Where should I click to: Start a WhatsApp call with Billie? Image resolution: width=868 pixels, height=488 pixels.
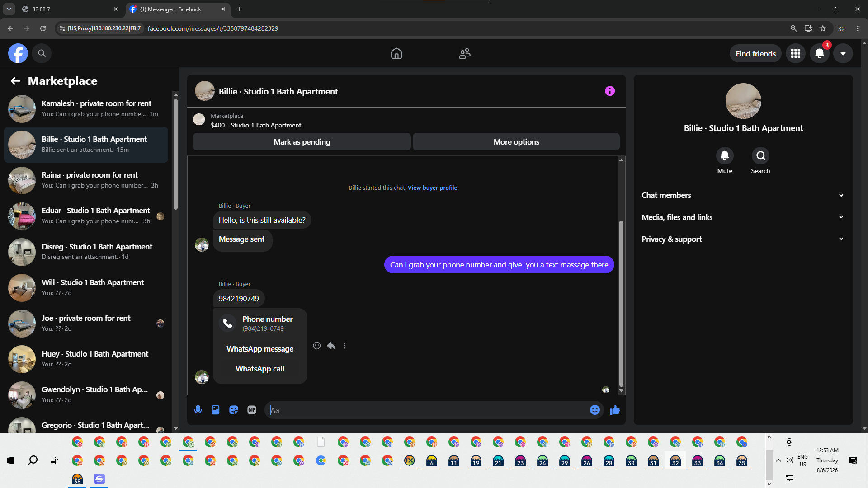pyautogui.click(x=260, y=369)
